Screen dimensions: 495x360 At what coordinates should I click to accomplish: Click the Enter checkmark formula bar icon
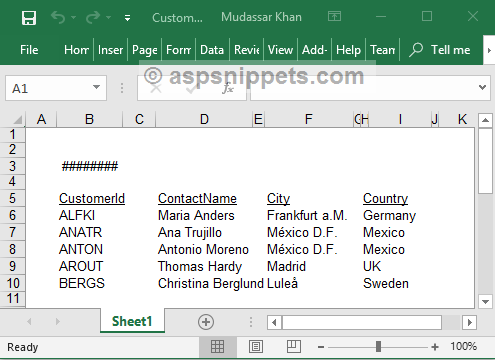tap(192, 89)
